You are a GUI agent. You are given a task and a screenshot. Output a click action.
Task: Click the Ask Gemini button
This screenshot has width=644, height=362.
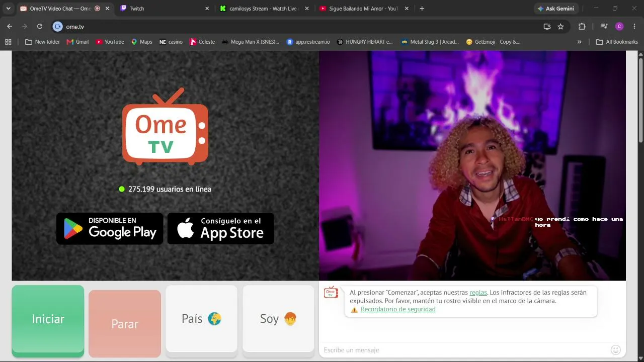pyautogui.click(x=556, y=9)
